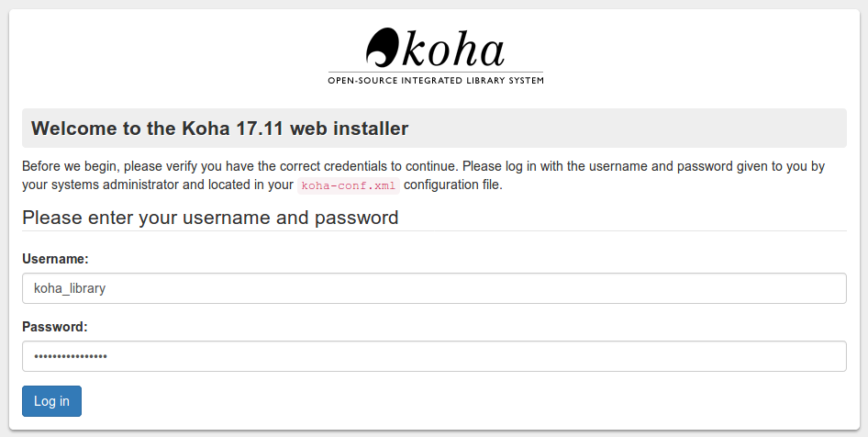This screenshot has width=868, height=437.
Task: Click the Koha leaf emblem in the logo
Action: (x=382, y=46)
